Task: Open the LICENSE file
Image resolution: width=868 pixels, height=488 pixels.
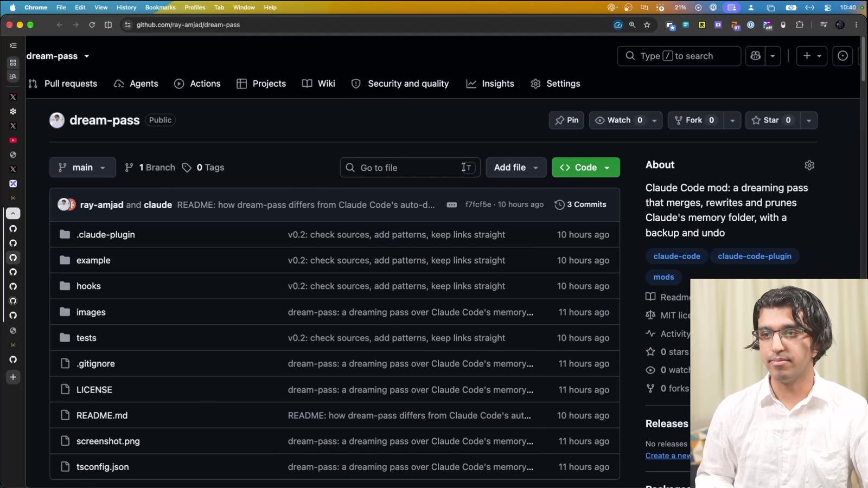Action: click(x=94, y=390)
